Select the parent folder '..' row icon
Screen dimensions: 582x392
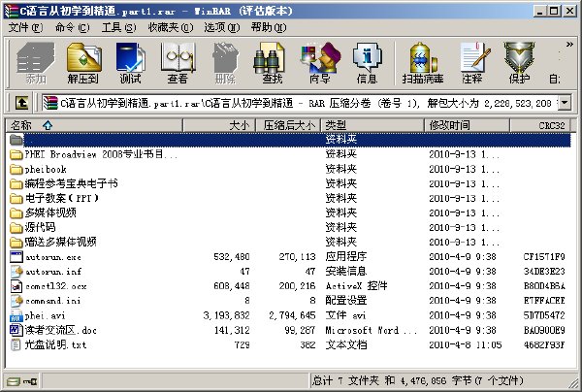coord(16,140)
